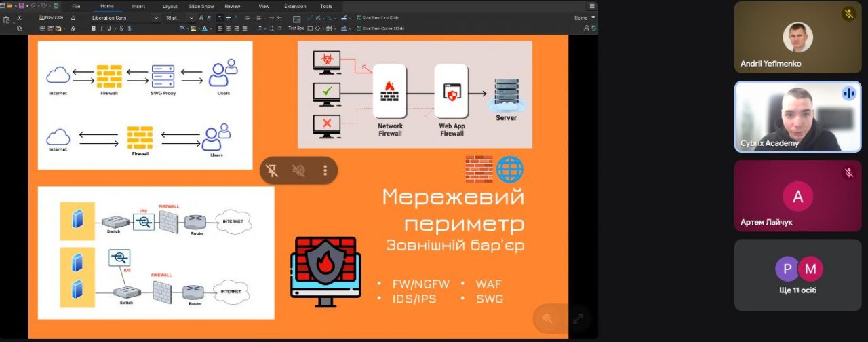868x342 pixels.
Task: Open the Insert menu tab
Action: pyautogui.click(x=138, y=6)
